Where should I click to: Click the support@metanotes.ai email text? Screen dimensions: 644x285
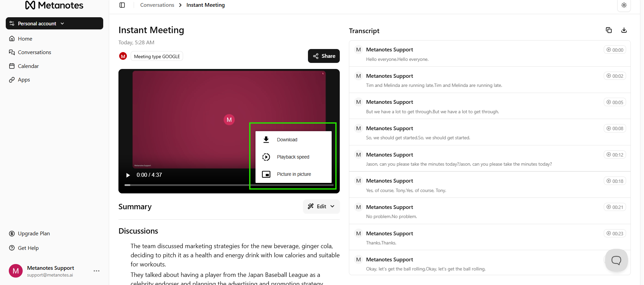(x=50, y=275)
